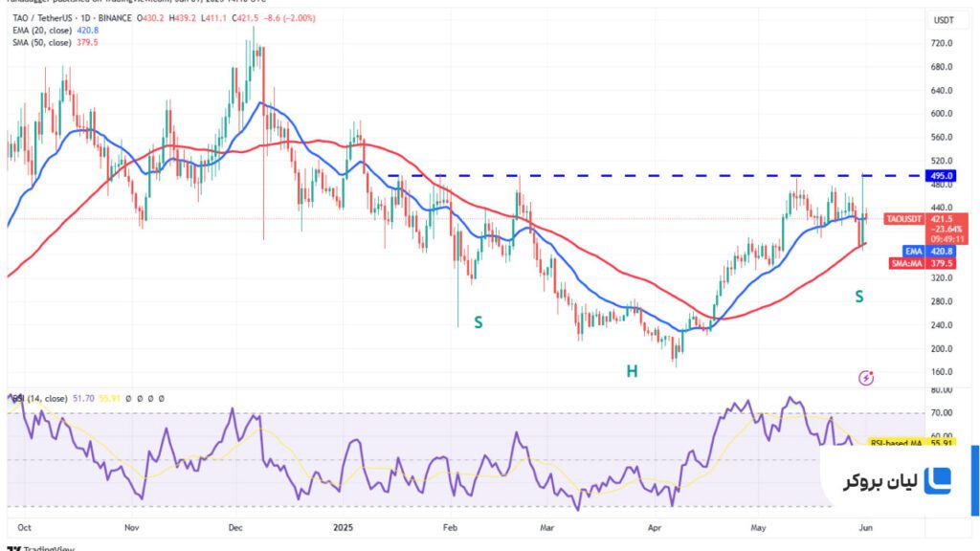Click the Lian Broker Persian brand text
Image resolution: width=980 pixels, height=551 pixels.
pyautogui.click(x=880, y=481)
